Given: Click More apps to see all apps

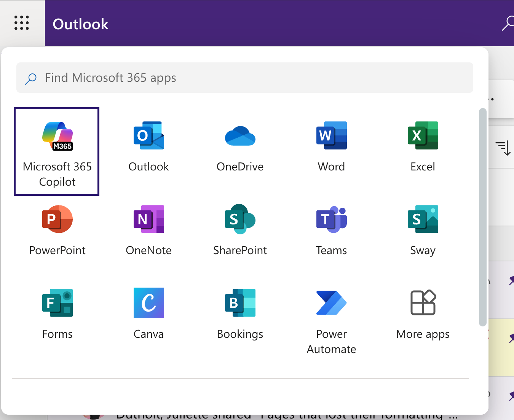Looking at the screenshot, I should click(x=423, y=314).
